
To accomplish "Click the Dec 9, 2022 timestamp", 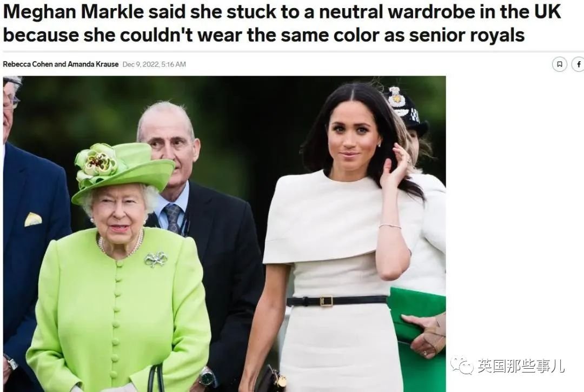I will (154, 64).
